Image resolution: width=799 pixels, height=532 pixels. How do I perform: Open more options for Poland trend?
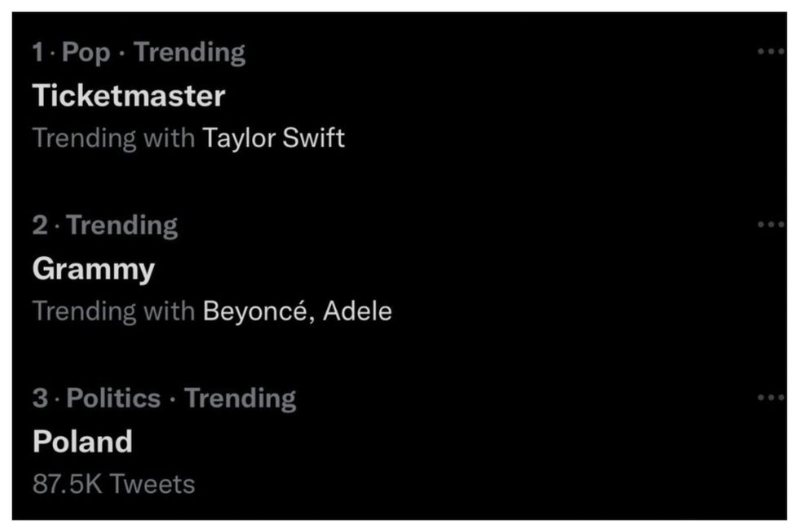tap(770, 398)
